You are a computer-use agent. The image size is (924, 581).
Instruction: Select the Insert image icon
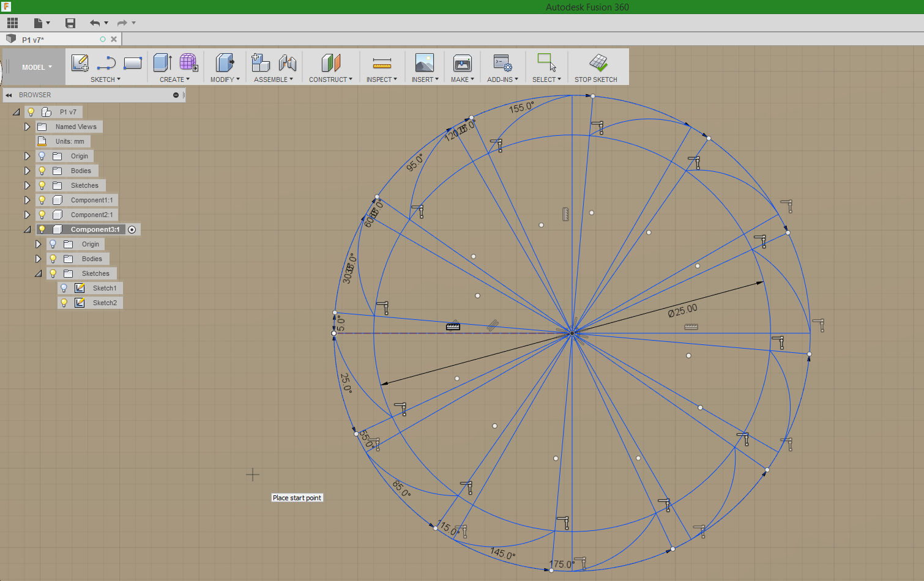point(425,62)
